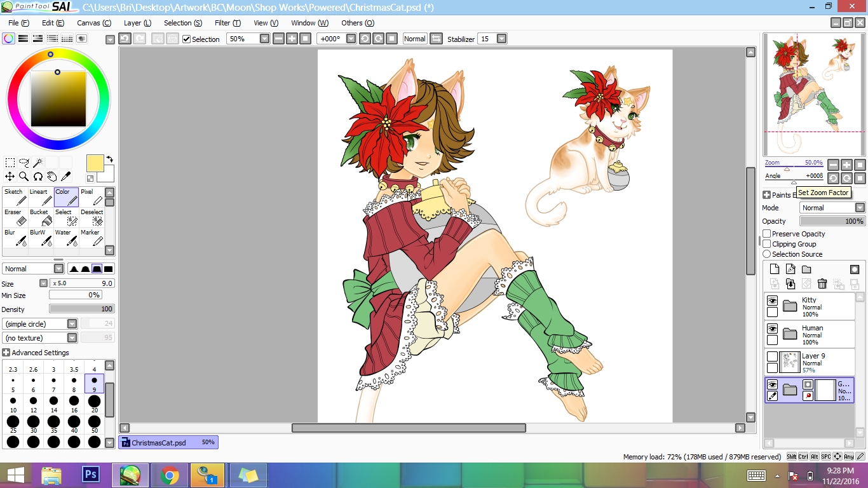The image size is (868, 488).
Task: Enable Preserve Opacity checkbox
Action: click(x=767, y=234)
